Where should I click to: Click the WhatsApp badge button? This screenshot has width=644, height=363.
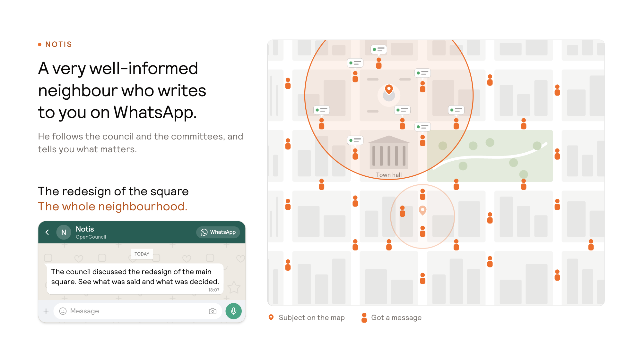click(x=218, y=232)
